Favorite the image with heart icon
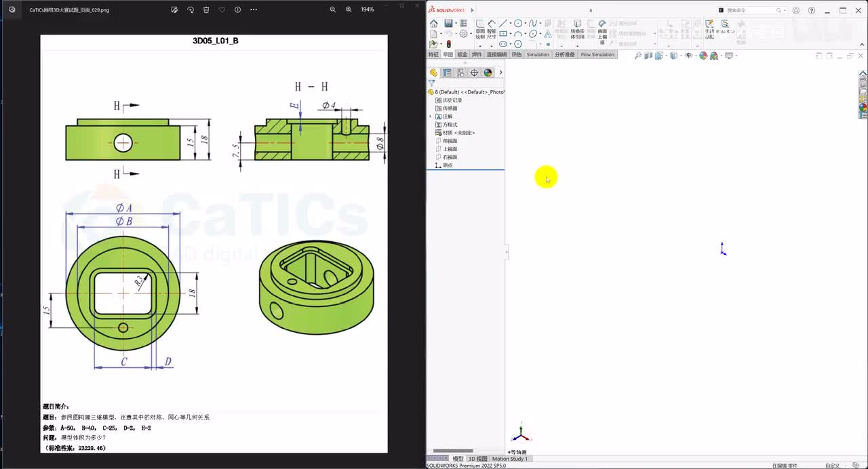The height and width of the screenshot is (469, 868). click(x=222, y=9)
